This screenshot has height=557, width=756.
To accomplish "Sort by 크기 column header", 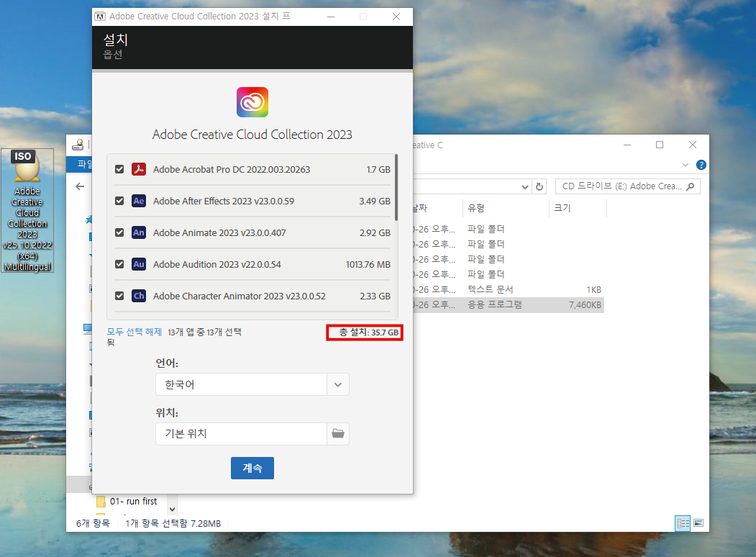I will [577, 208].
